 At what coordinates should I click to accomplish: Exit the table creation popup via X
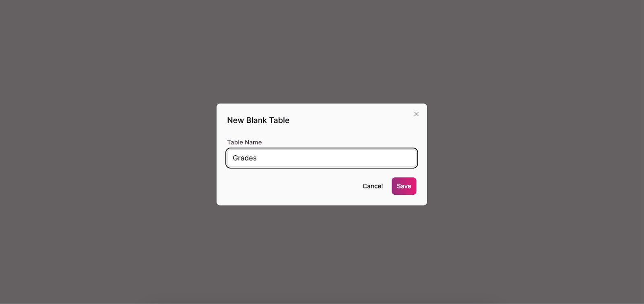point(416,114)
